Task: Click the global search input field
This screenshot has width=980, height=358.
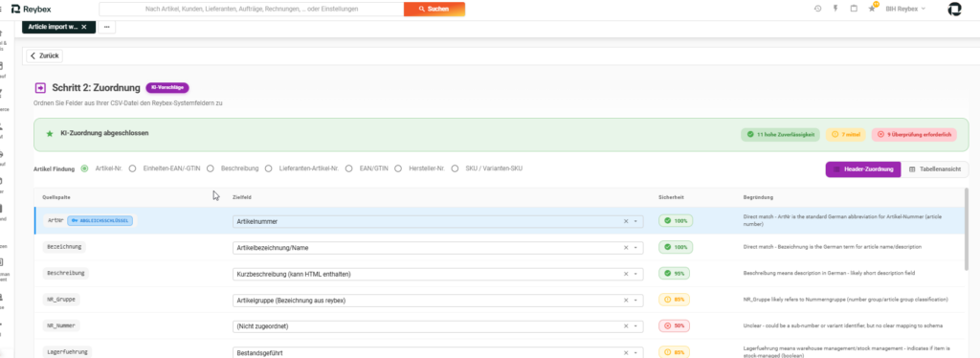Action: tap(252, 9)
